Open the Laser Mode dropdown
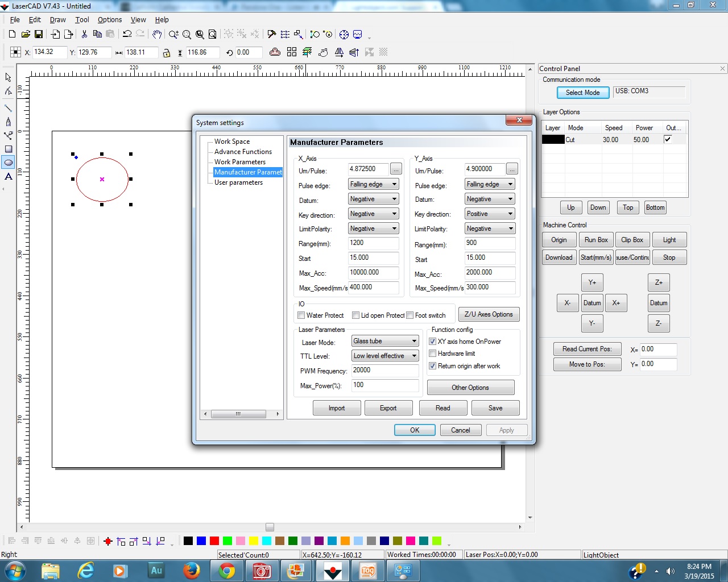Image resolution: width=728 pixels, height=582 pixels. (x=385, y=341)
